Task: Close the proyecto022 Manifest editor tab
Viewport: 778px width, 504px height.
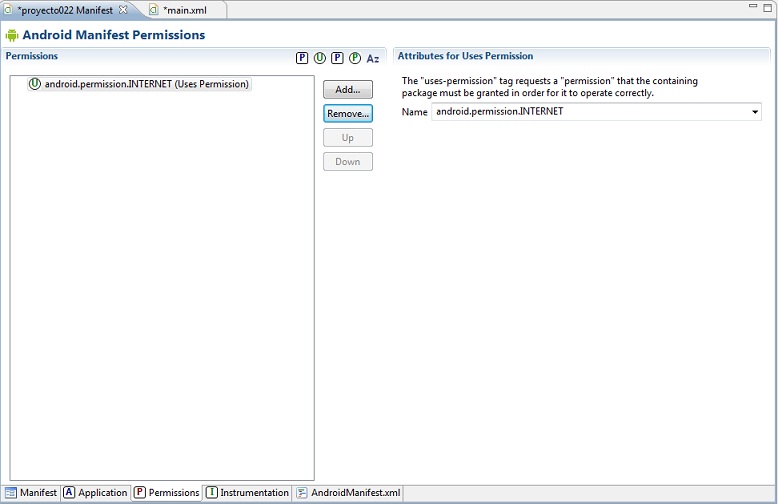Action: (x=123, y=9)
